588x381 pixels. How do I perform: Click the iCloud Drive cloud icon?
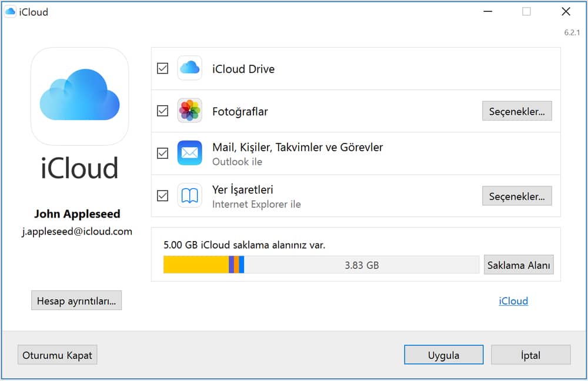click(x=189, y=68)
